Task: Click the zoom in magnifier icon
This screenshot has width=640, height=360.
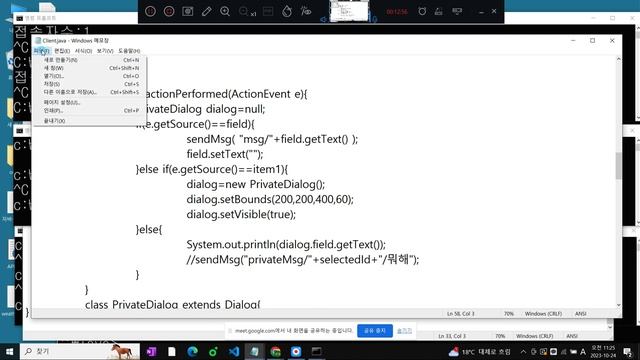Action: 225,11
